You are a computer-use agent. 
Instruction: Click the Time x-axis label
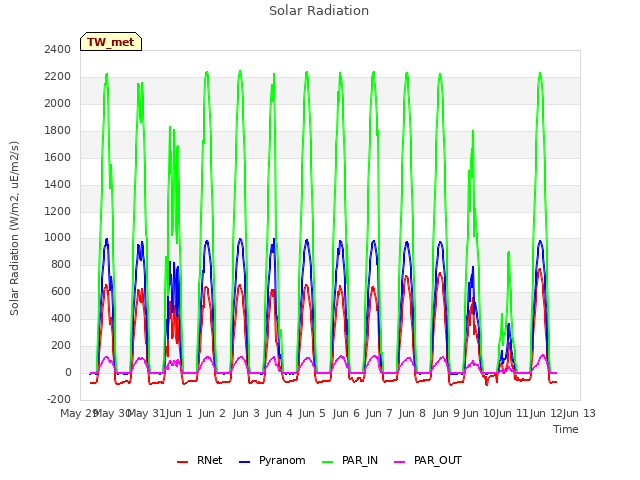tap(566, 429)
